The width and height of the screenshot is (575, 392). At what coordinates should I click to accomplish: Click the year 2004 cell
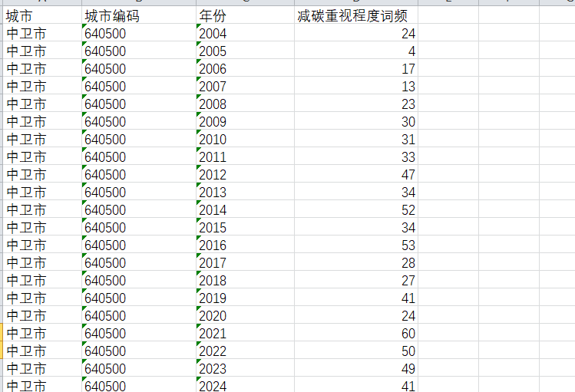pos(246,34)
